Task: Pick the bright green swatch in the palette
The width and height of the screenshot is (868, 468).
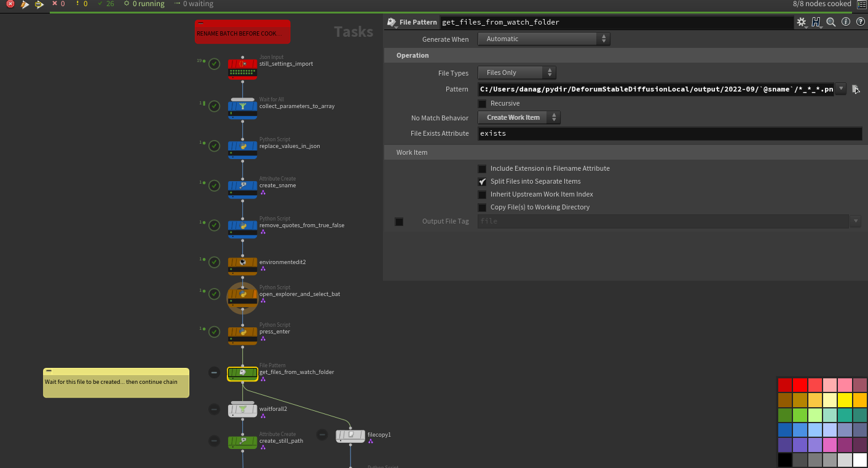Action: click(x=800, y=415)
